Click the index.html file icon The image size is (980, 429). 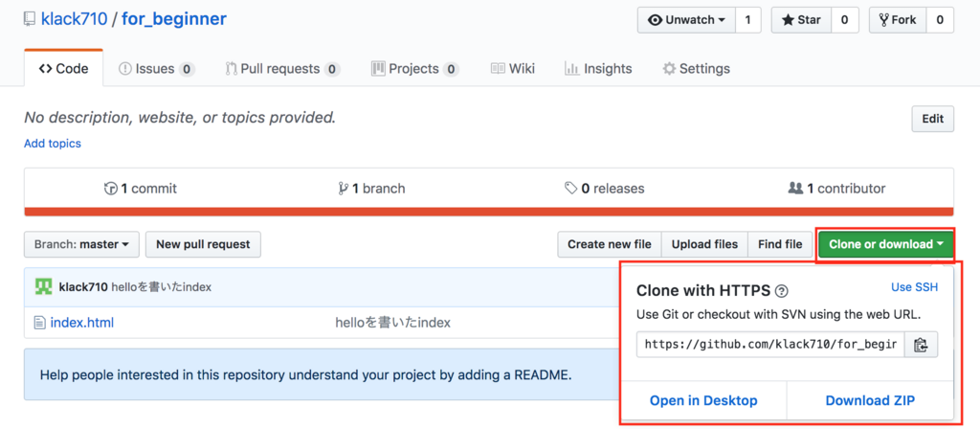click(39, 323)
